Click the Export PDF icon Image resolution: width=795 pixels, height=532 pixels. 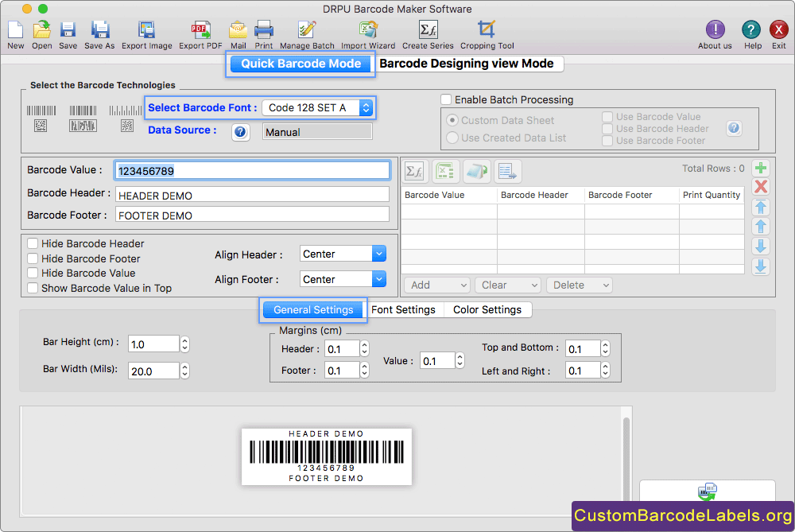click(201, 29)
